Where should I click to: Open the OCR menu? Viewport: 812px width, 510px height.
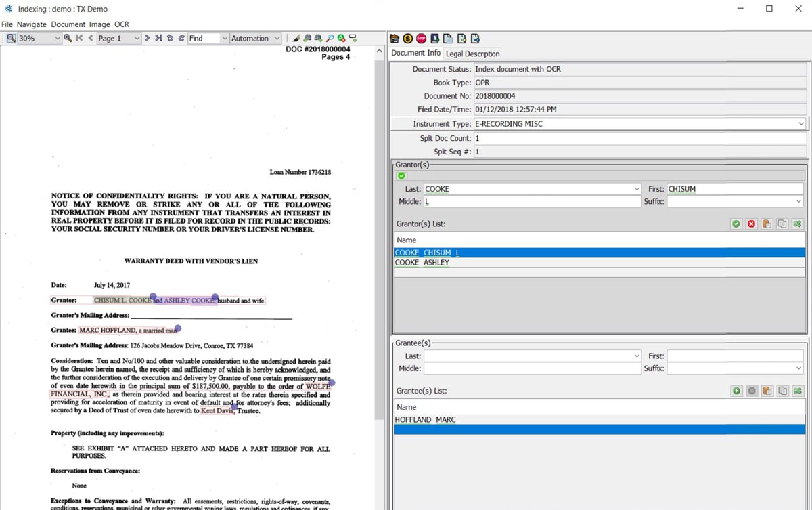(x=122, y=24)
